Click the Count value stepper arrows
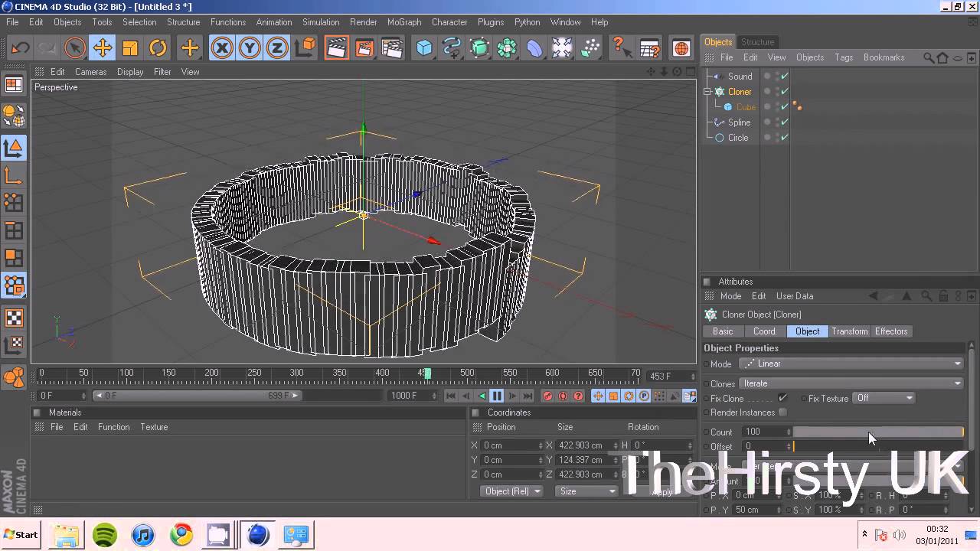The height and width of the screenshot is (551, 980). point(789,432)
